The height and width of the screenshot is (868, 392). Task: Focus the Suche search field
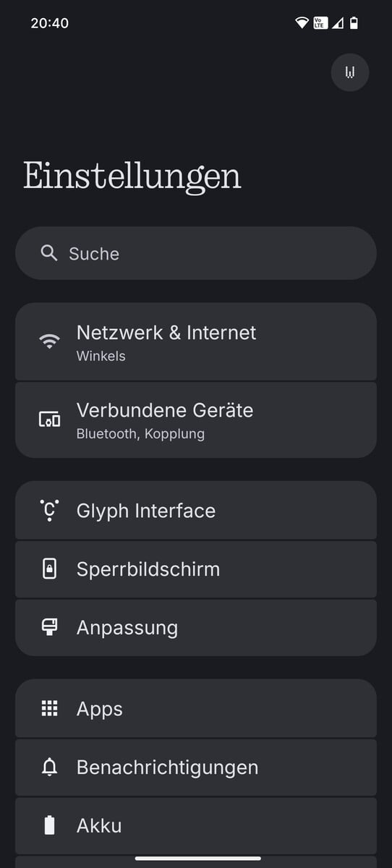coord(196,253)
